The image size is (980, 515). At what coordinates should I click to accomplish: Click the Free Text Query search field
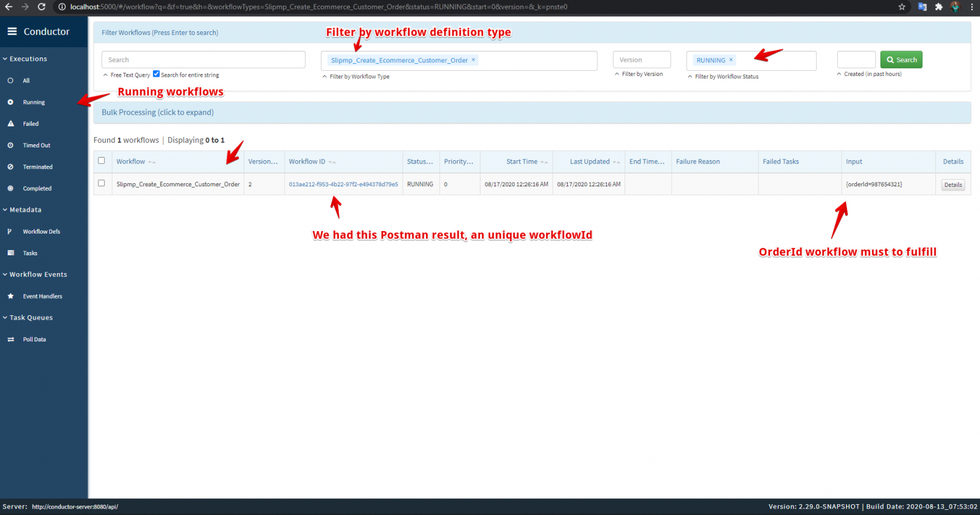pos(204,59)
